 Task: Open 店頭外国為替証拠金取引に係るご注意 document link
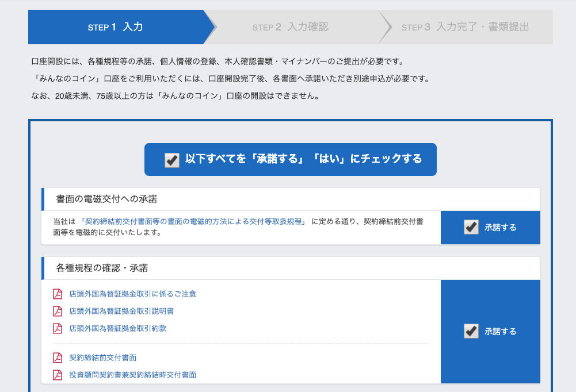click(132, 294)
